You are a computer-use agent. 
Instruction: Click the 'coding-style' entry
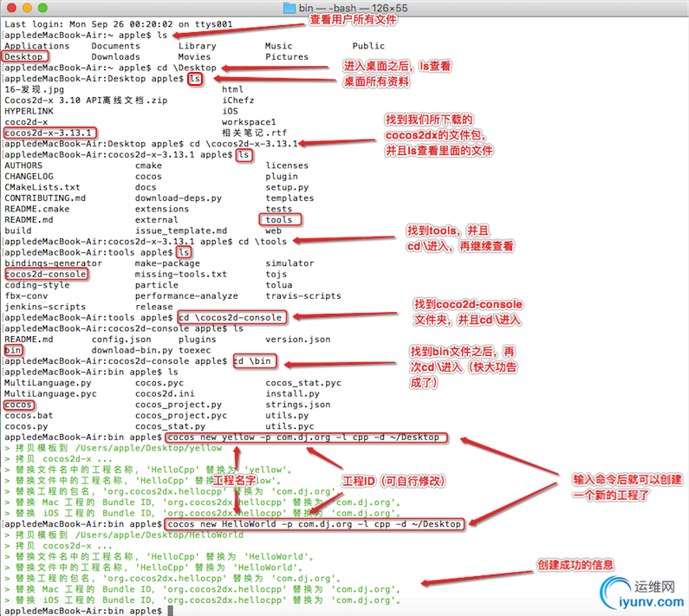pos(37,285)
